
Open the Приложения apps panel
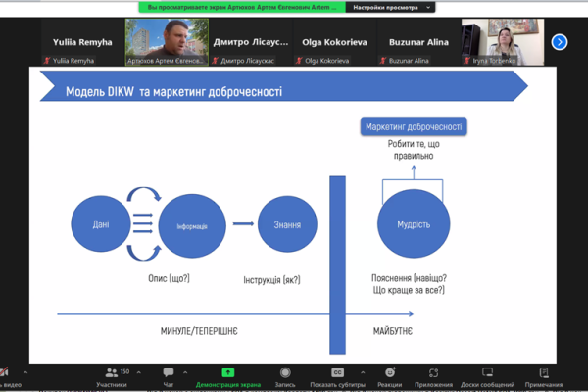(x=433, y=377)
